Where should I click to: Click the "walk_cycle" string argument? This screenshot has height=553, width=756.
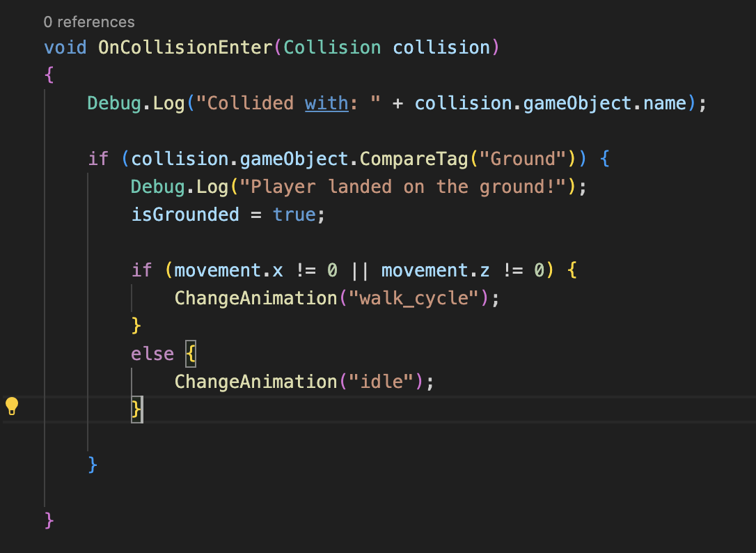(414, 298)
